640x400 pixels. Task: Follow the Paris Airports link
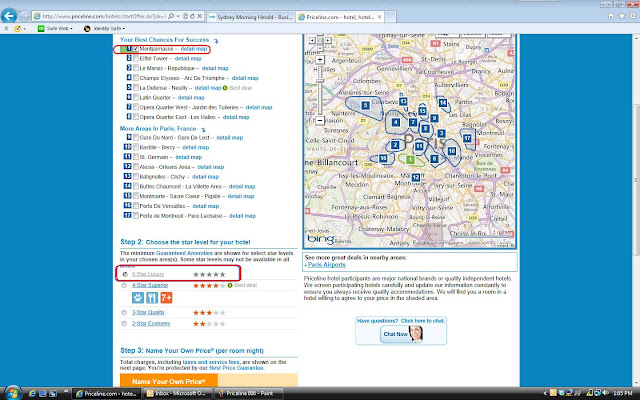327,264
